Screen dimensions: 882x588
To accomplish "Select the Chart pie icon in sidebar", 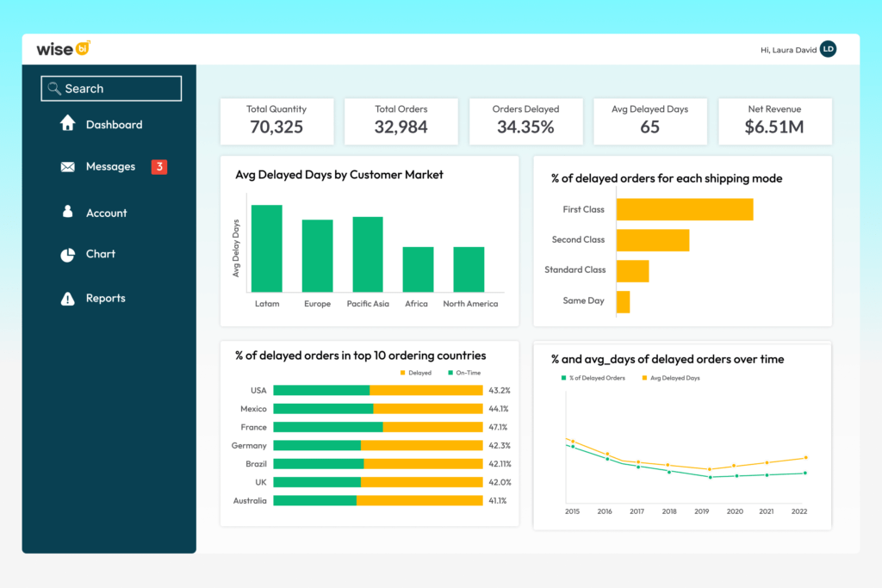I will tap(67, 254).
